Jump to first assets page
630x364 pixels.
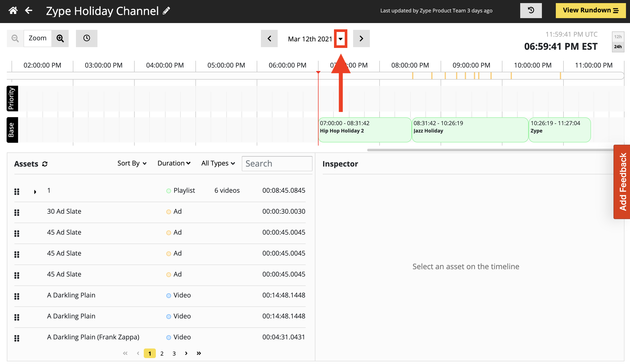click(x=125, y=353)
